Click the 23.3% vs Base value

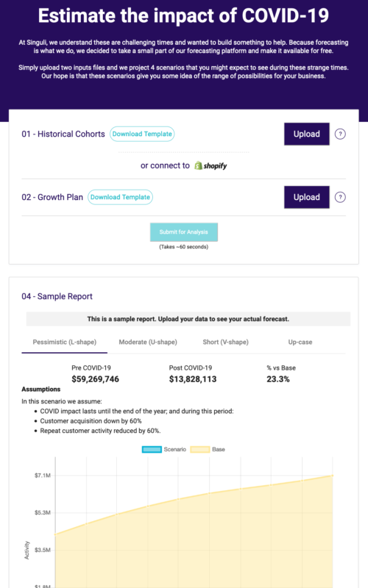coord(278,379)
